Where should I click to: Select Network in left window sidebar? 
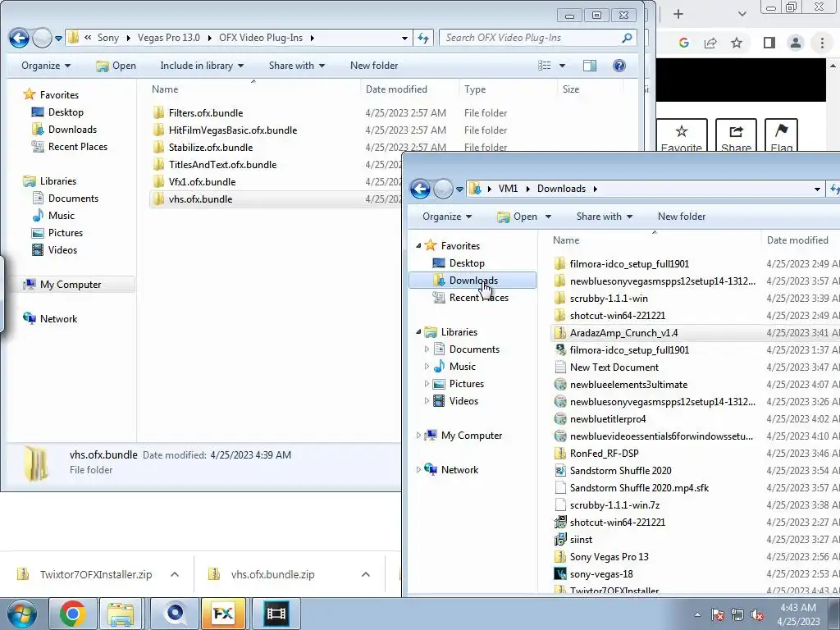(x=58, y=319)
